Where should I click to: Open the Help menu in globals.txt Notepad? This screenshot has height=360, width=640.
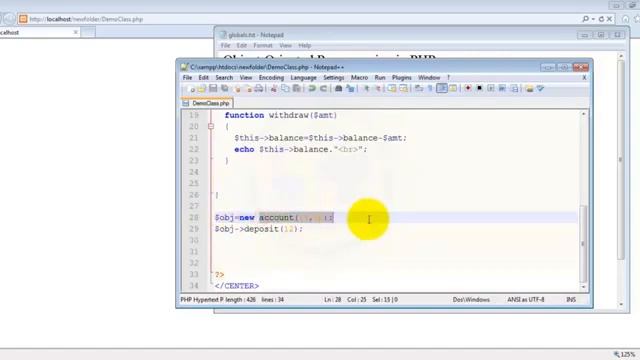[x=304, y=45]
